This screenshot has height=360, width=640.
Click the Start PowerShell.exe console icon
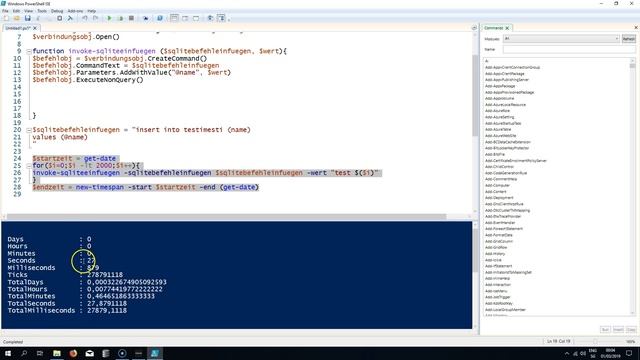tap(160, 18)
